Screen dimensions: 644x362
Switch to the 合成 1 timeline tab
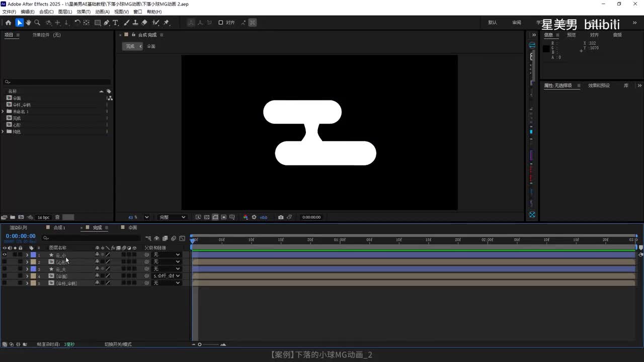[x=59, y=228]
